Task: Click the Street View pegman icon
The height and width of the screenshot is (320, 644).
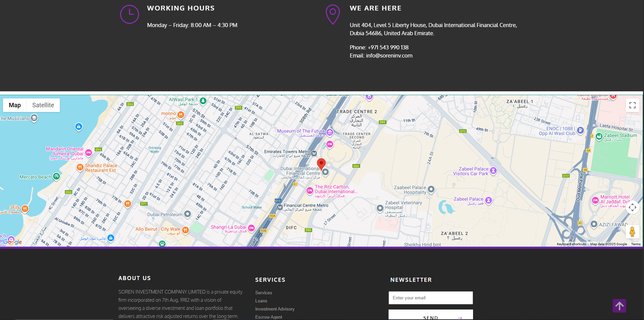Action: point(632,232)
